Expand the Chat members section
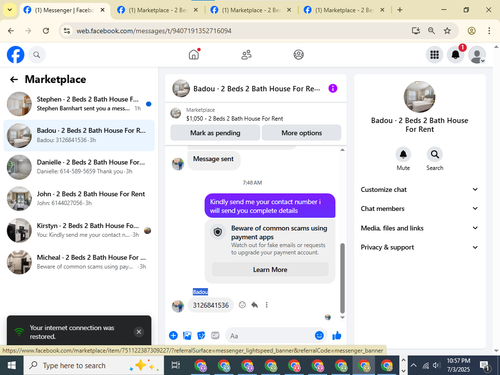 pos(419,209)
